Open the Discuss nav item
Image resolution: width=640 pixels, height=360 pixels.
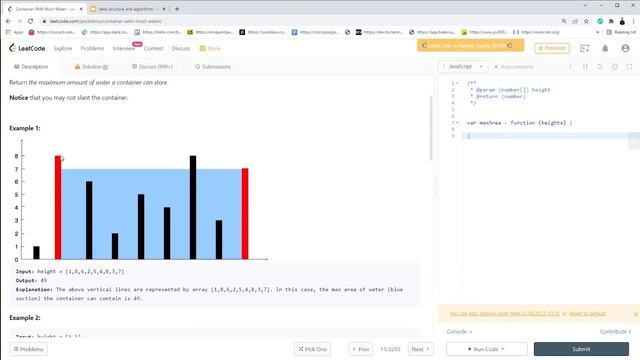point(181,48)
